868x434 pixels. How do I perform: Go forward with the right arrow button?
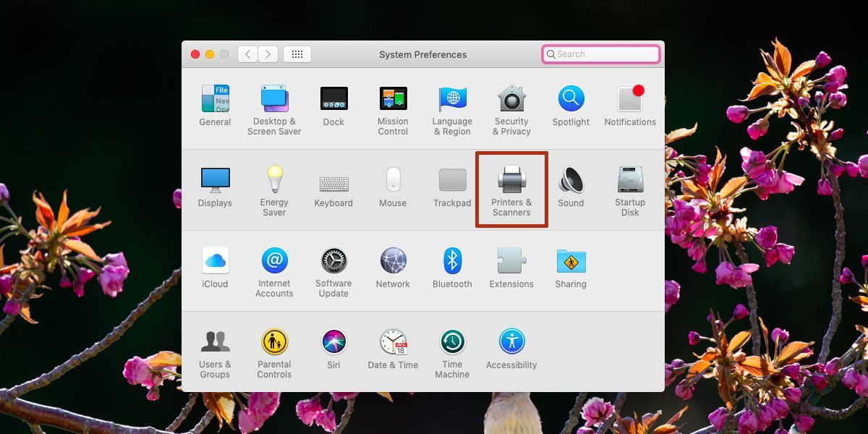click(x=268, y=54)
